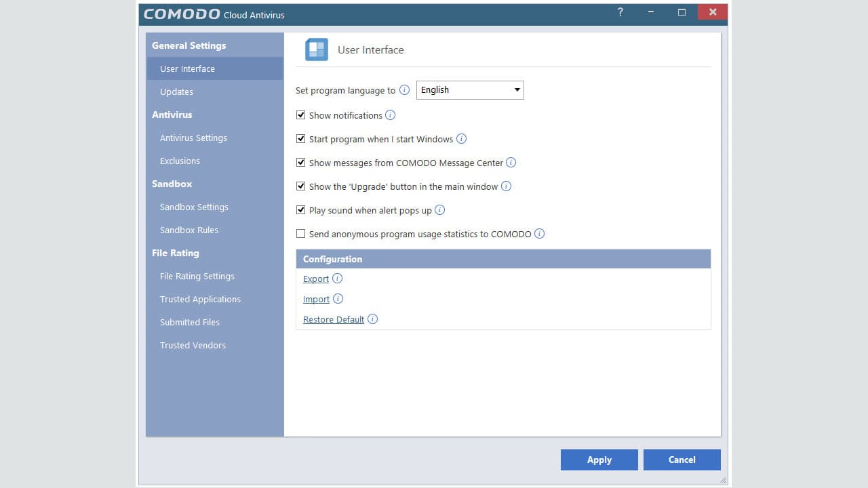The image size is (868, 488).
Task: Disable Show notifications
Action: pos(300,115)
